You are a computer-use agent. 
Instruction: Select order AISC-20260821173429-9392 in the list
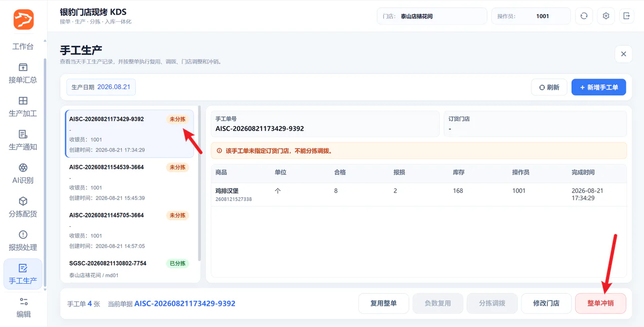(129, 134)
